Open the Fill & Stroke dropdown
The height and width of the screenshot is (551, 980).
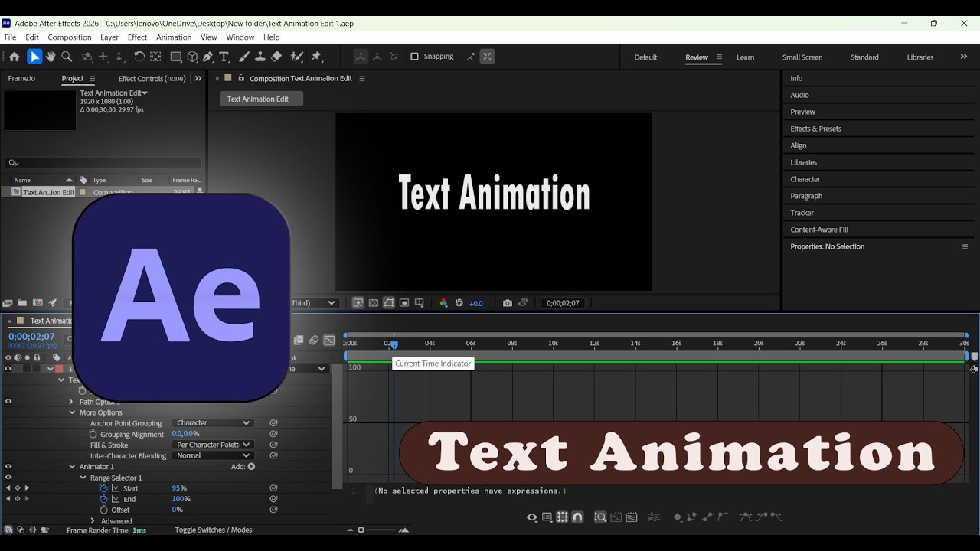tap(213, 445)
